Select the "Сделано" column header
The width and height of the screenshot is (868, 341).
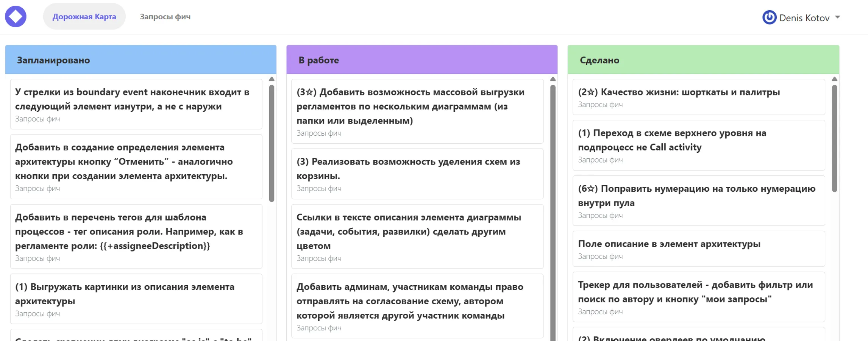599,60
